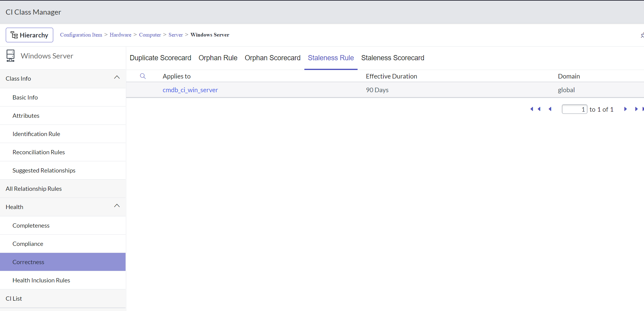The height and width of the screenshot is (311, 644).
Task: Open Health Inclusion Rules
Action: pos(63,280)
